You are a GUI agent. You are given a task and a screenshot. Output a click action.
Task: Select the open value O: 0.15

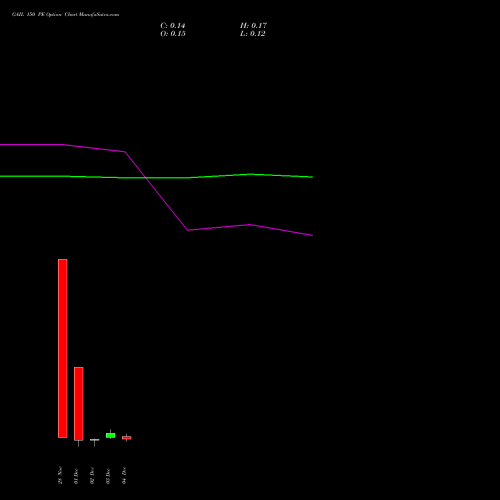(173, 34)
